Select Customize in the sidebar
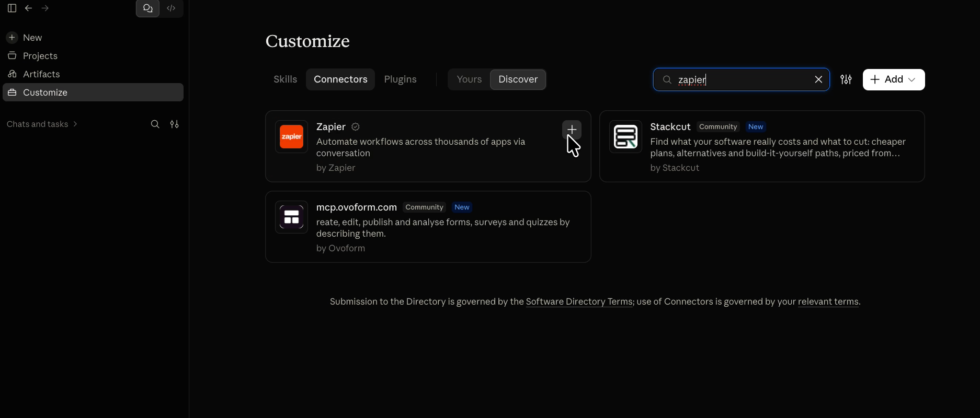Viewport: 980px width, 418px height. [x=93, y=92]
